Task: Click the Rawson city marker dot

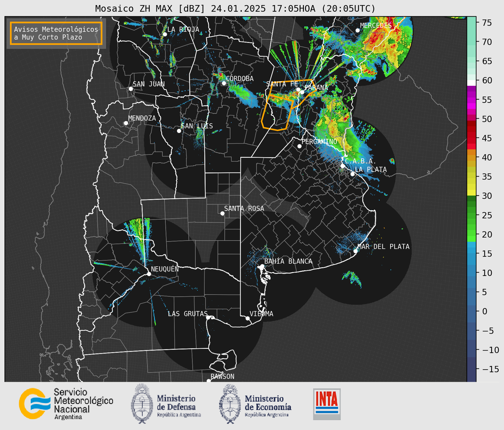Action: (209, 381)
